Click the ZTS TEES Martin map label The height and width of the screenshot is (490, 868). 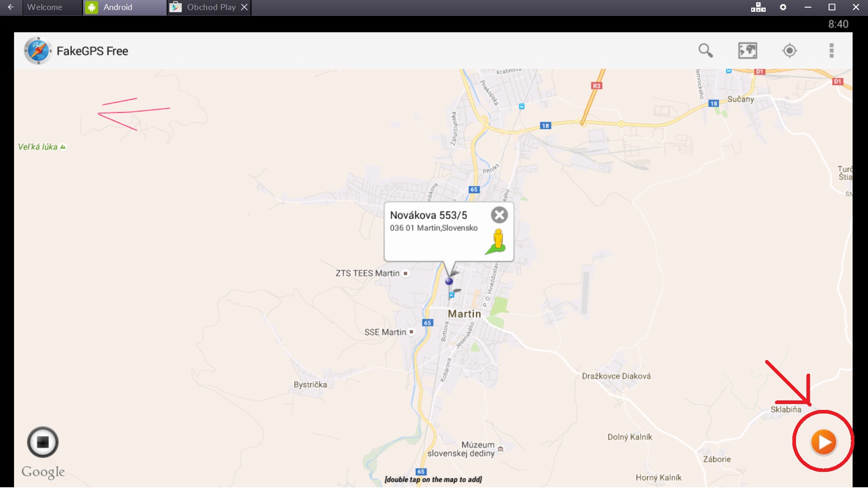367,273
